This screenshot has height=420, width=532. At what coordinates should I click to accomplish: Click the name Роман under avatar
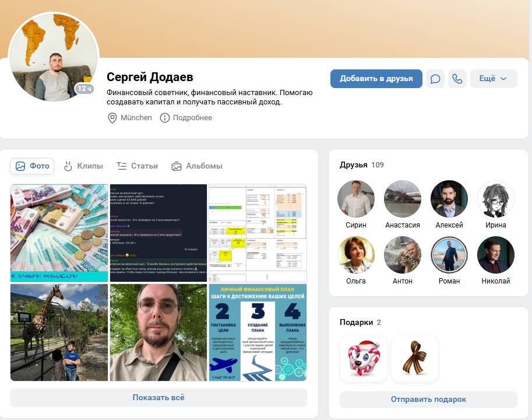click(x=449, y=281)
